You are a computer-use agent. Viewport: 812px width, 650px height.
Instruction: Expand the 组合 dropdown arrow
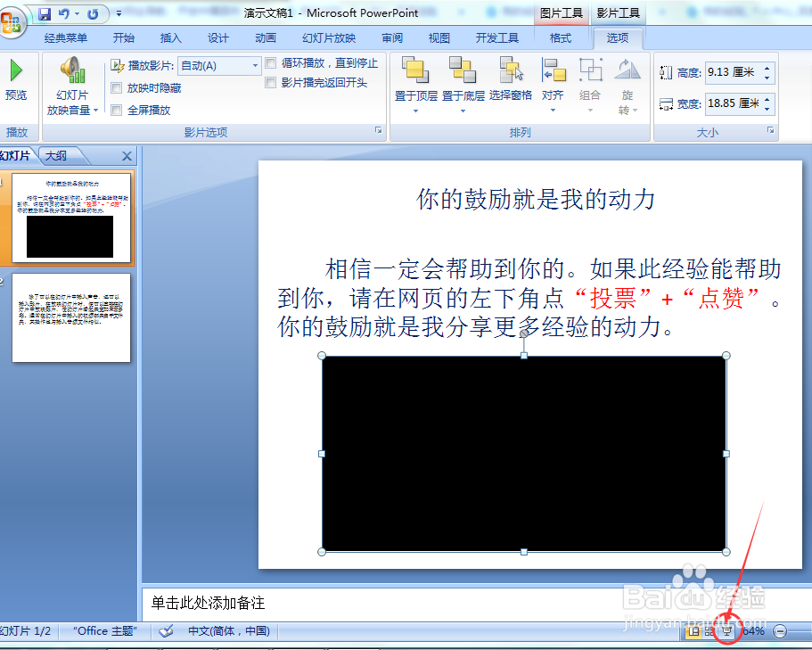[x=590, y=111]
